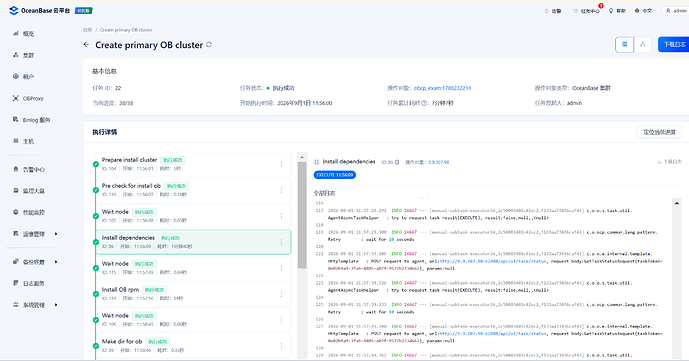Viewport: 689px width, 361px height.
Task: Click green check of 'Make dir for ob'
Action: 96,346
